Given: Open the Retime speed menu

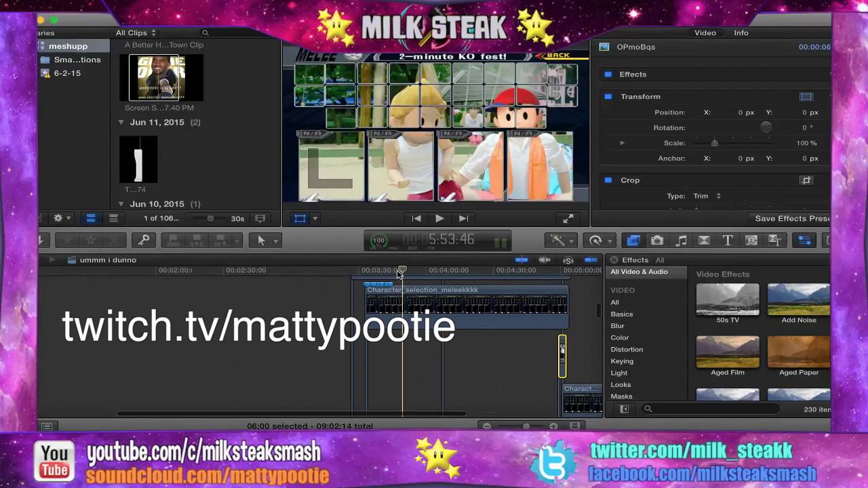Looking at the screenshot, I should tap(599, 240).
